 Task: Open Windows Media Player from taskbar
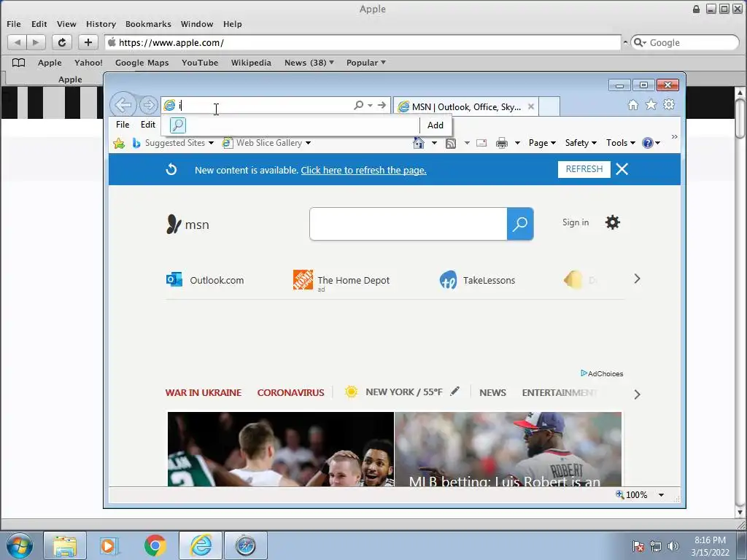(x=109, y=545)
